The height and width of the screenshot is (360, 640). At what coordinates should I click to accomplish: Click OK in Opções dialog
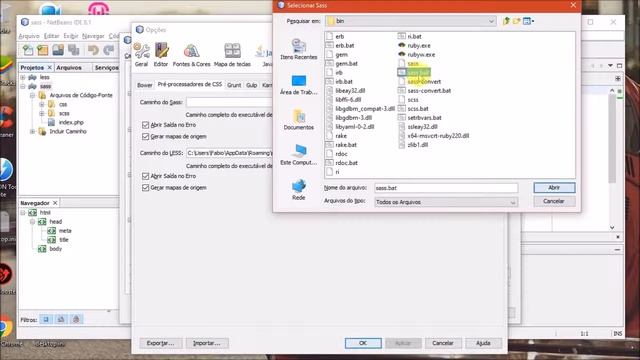click(363, 343)
